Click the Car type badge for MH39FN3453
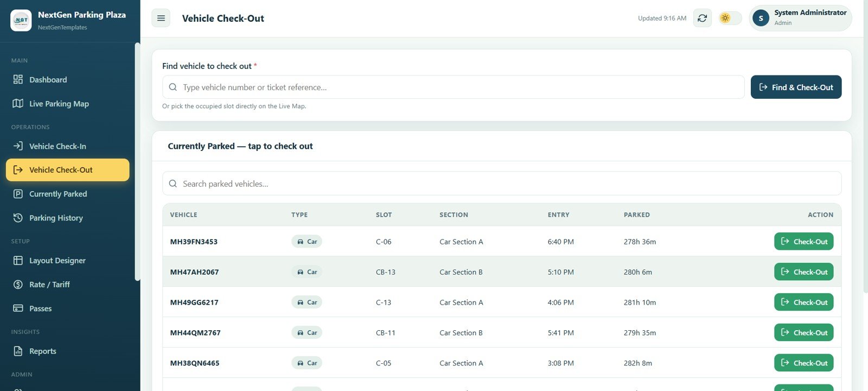The height and width of the screenshot is (391, 868). point(307,242)
